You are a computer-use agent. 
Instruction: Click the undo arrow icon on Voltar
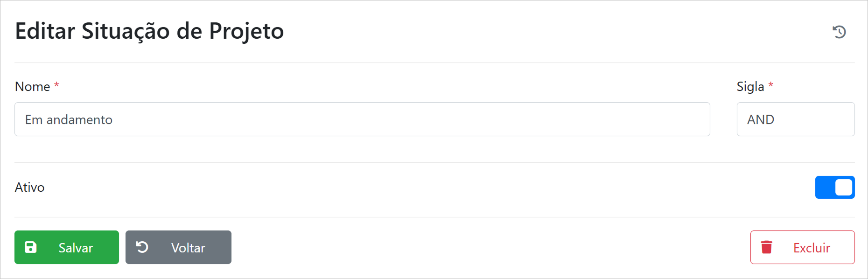point(142,247)
